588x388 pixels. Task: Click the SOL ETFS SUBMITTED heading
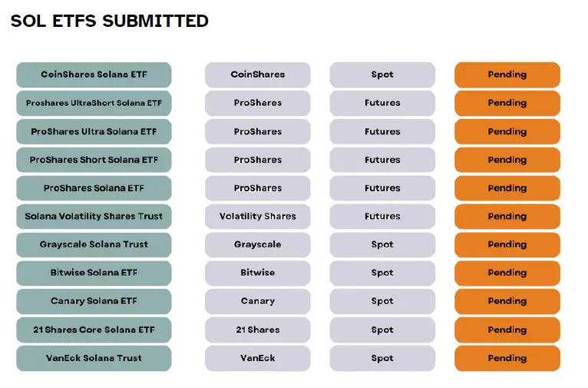110,21
